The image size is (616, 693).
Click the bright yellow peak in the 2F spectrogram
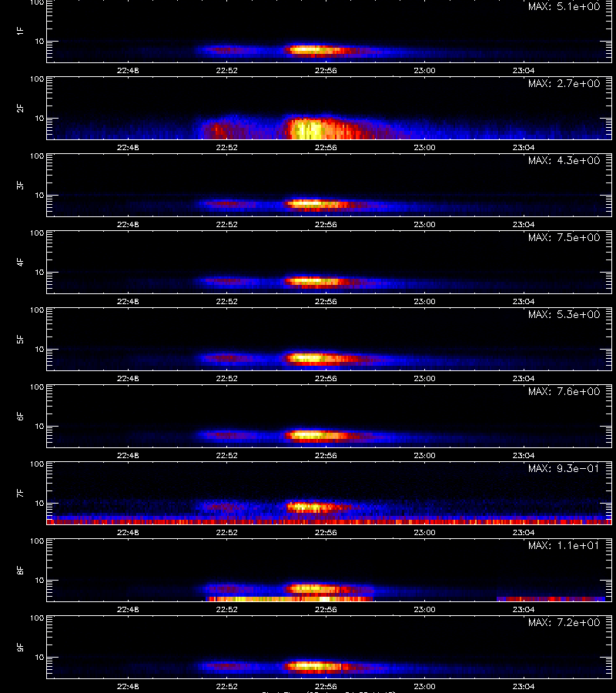coord(310,129)
